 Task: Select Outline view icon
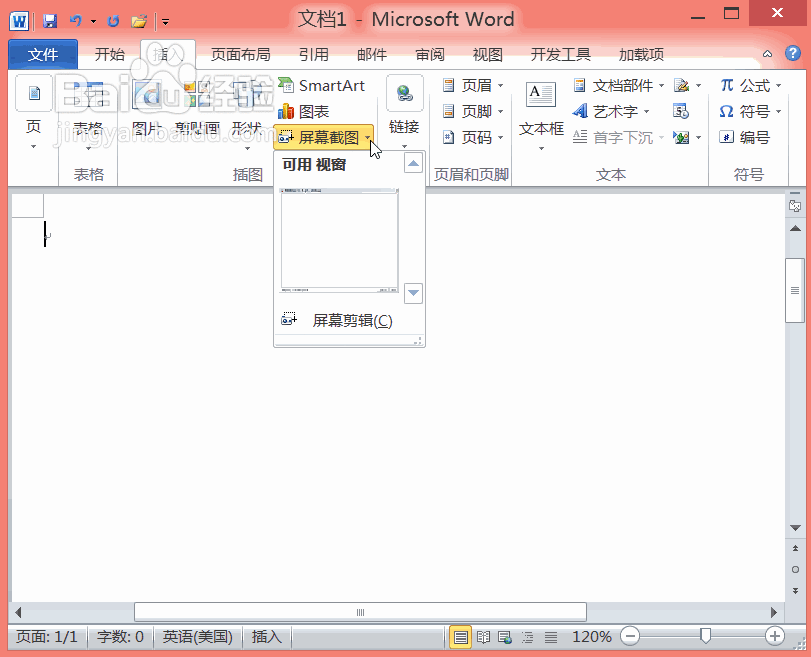pos(528,637)
